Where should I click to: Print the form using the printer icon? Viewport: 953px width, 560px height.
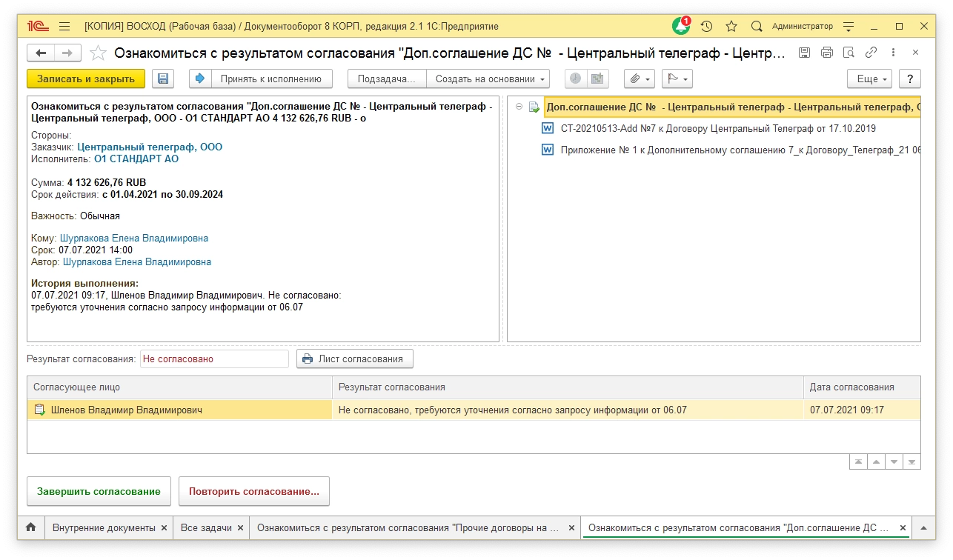[827, 53]
